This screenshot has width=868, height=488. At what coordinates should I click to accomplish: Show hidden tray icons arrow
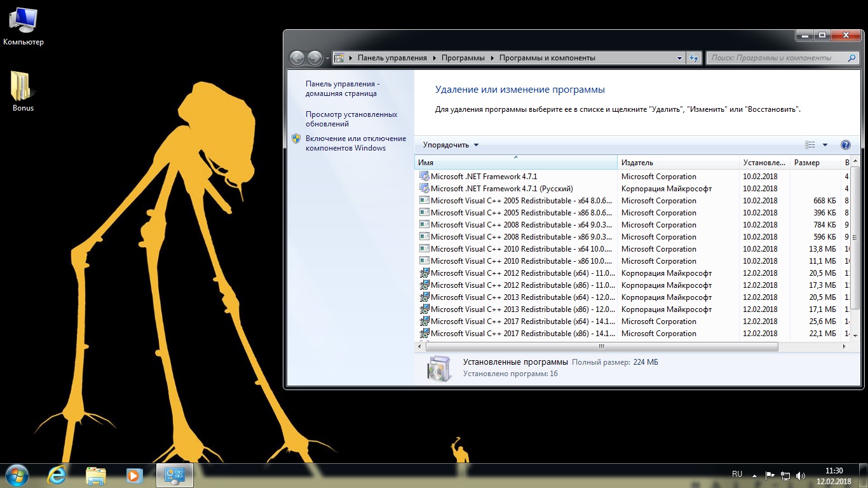pyautogui.click(x=754, y=475)
